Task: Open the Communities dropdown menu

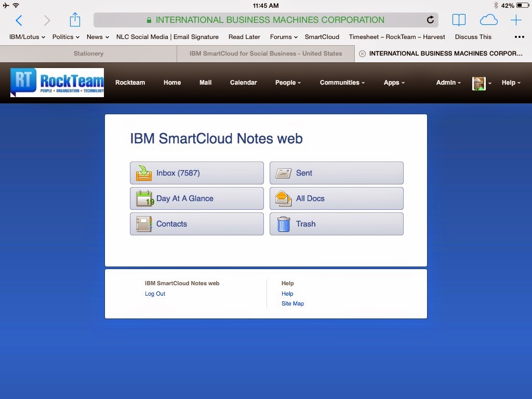Action: click(x=342, y=83)
